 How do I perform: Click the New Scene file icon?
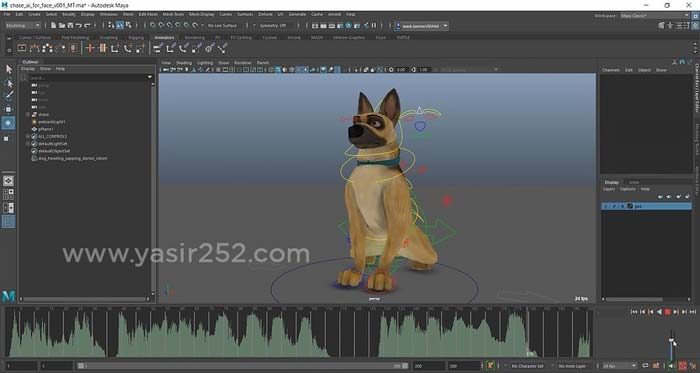click(x=54, y=25)
